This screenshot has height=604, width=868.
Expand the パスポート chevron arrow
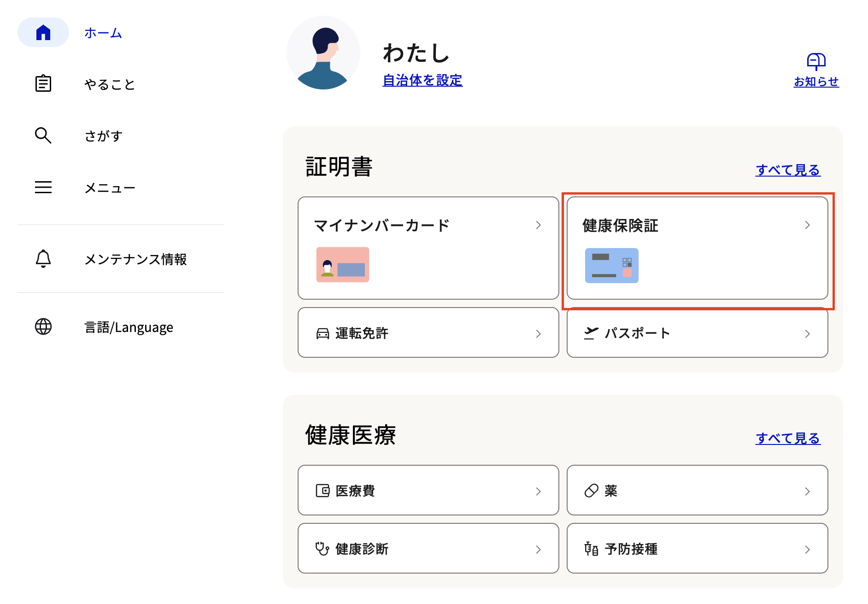(x=807, y=333)
